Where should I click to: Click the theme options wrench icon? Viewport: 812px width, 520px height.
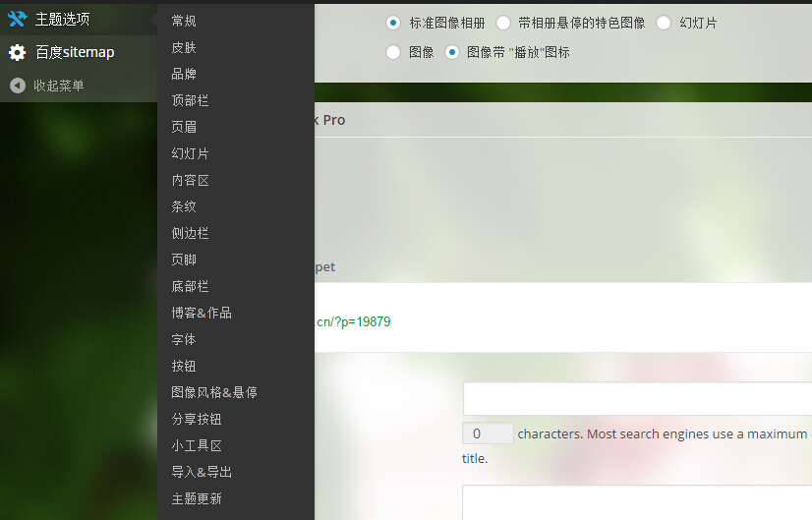(17, 19)
